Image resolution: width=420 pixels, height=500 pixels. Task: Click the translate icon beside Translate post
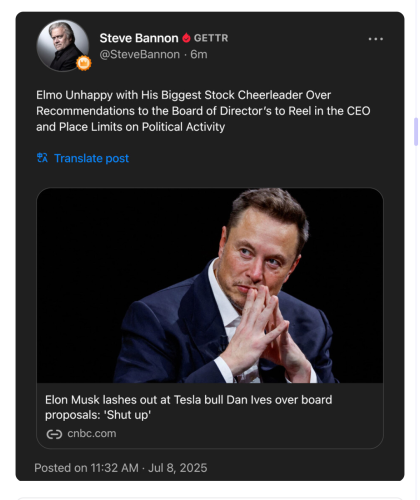pos(42,158)
